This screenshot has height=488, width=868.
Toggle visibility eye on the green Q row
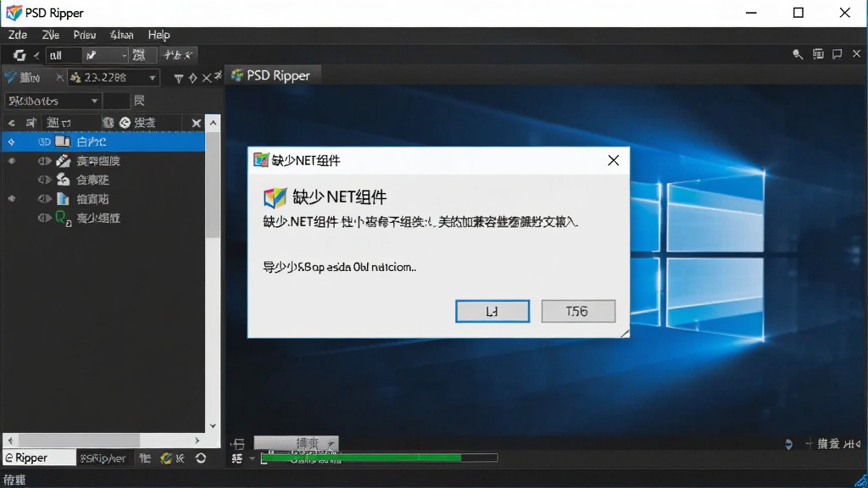pos(44,218)
